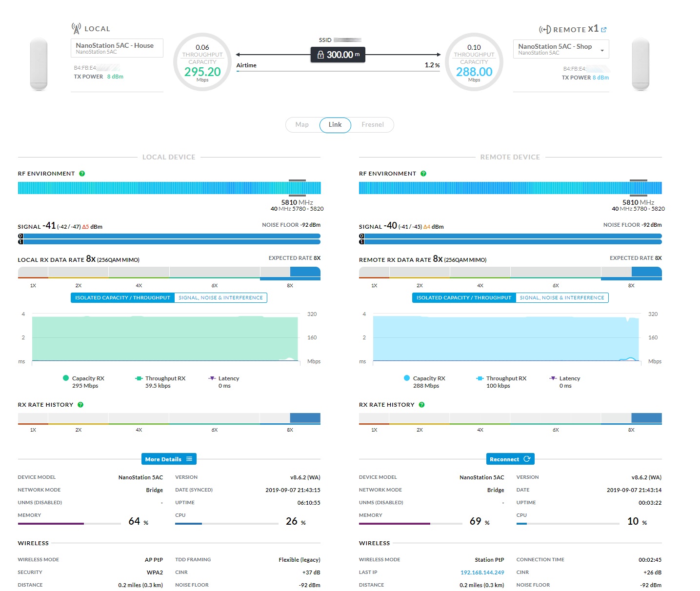Click the remote Latency legend marker

(553, 378)
